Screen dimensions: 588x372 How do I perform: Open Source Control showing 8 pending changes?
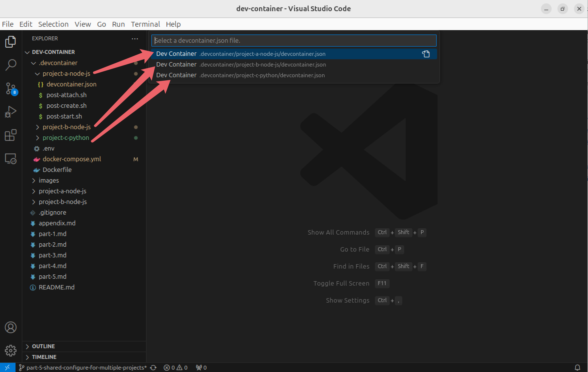(11, 89)
